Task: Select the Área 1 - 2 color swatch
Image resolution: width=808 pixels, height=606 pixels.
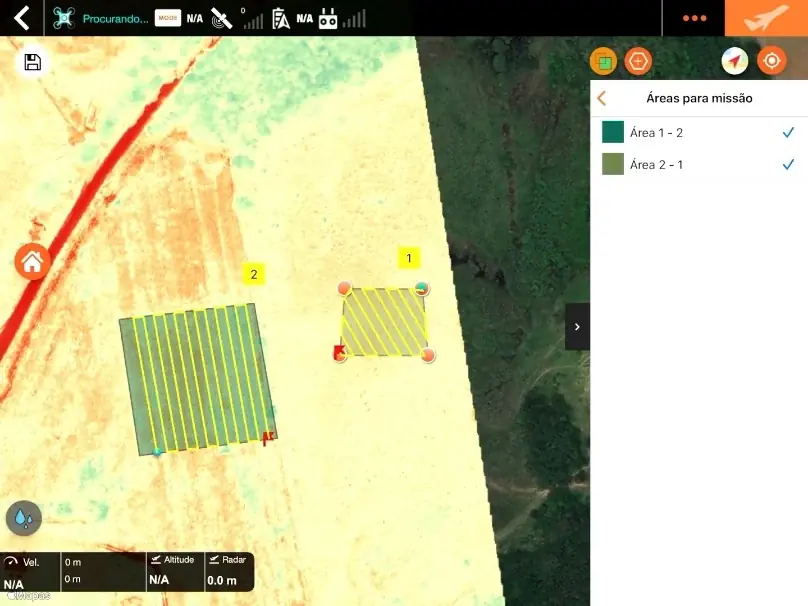Action: (x=613, y=132)
